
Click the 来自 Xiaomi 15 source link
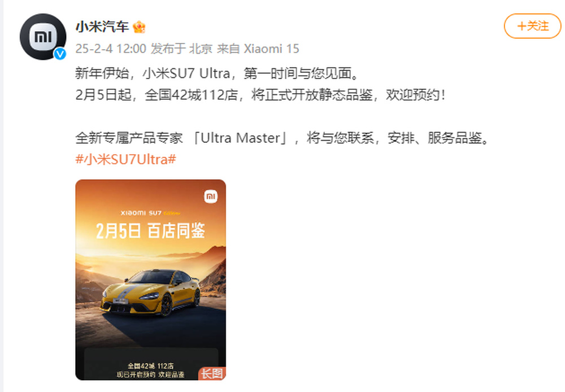click(258, 49)
